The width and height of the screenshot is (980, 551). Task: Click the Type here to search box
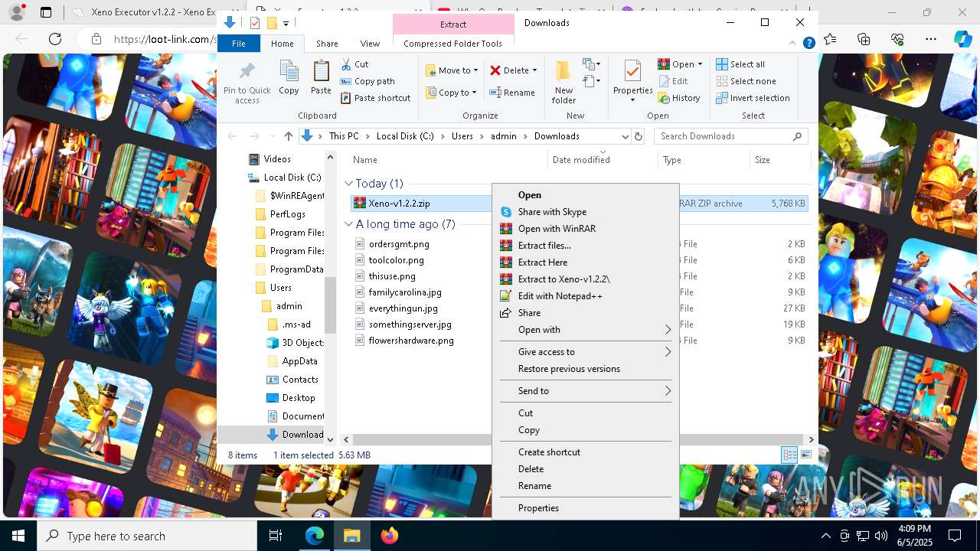coord(147,536)
